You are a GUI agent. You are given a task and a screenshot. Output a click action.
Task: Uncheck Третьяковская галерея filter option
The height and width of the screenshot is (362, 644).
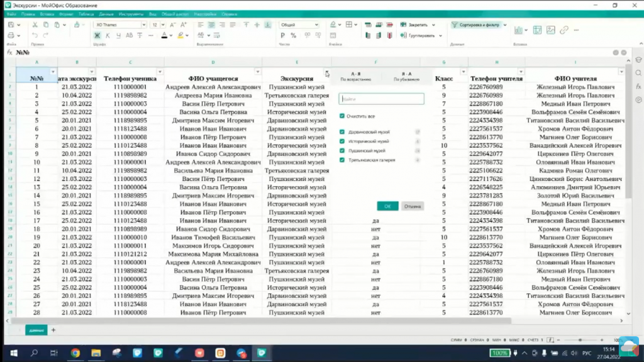(342, 160)
